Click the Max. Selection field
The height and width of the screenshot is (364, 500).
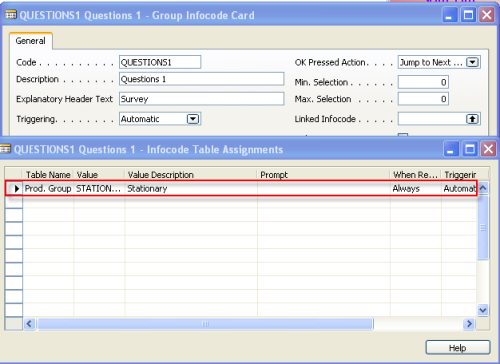pyautogui.click(x=423, y=99)
